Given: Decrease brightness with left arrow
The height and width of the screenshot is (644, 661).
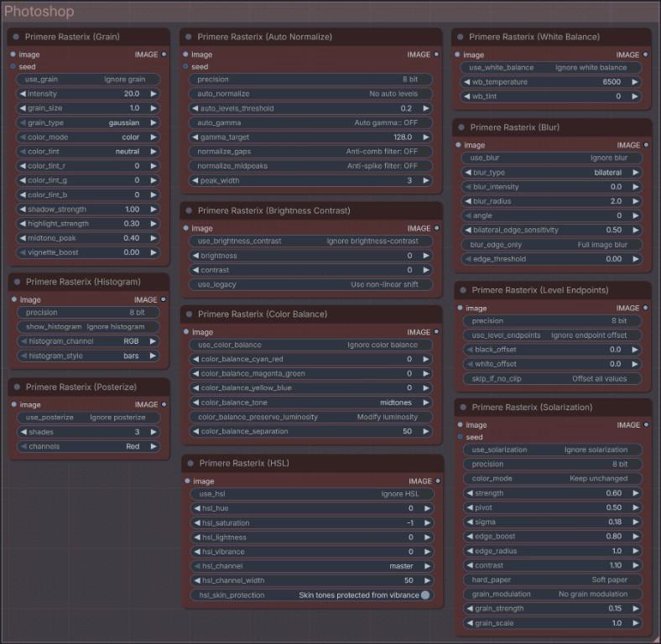Looking at the screenshot, I should (195, 256).
